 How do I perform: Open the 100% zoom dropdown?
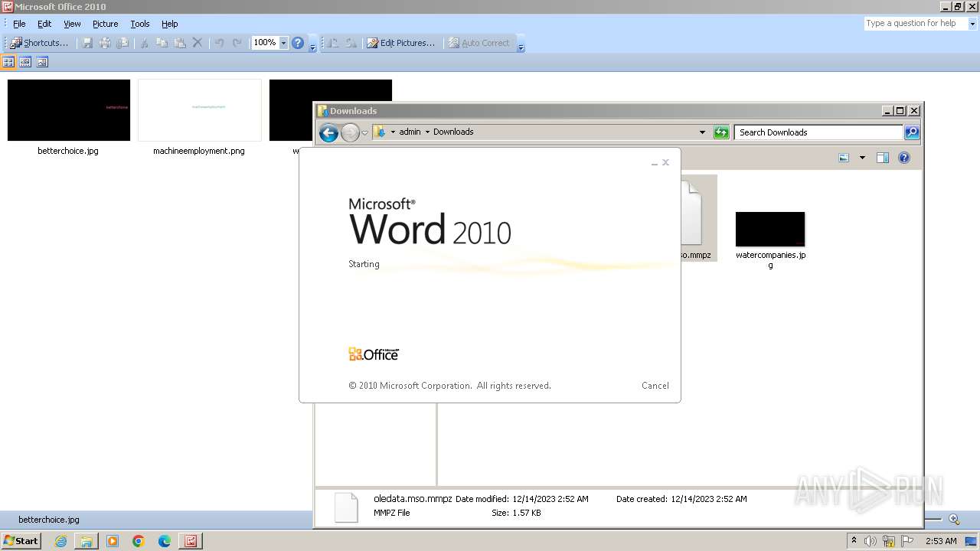(283, 43)
